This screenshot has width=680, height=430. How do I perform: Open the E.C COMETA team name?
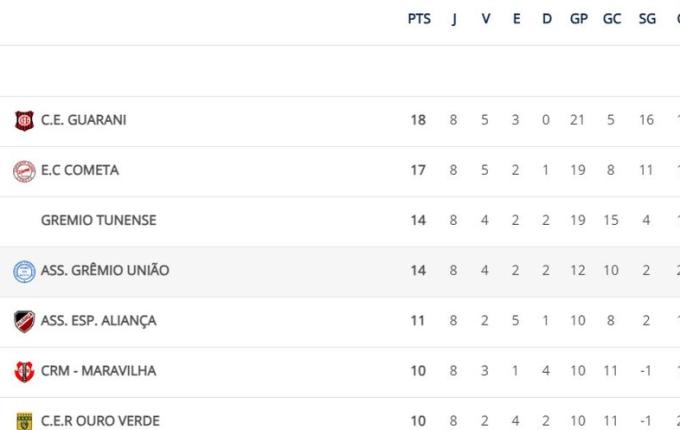[79, 170]
